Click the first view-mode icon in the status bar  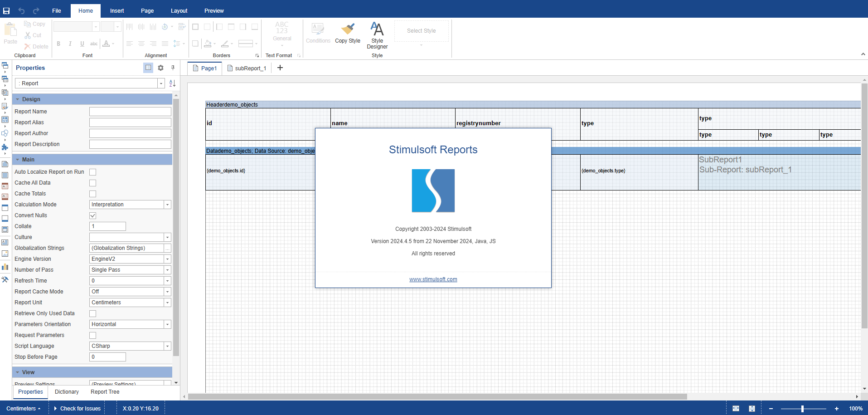pos(736,409)
